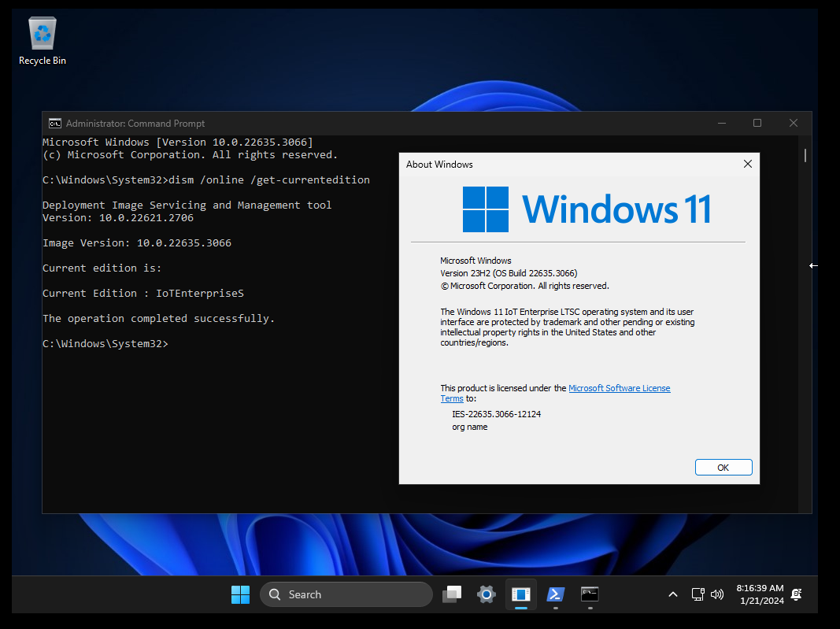Click the Windows 11 logo in dialog
840x629 pixels.
[587, 209]
